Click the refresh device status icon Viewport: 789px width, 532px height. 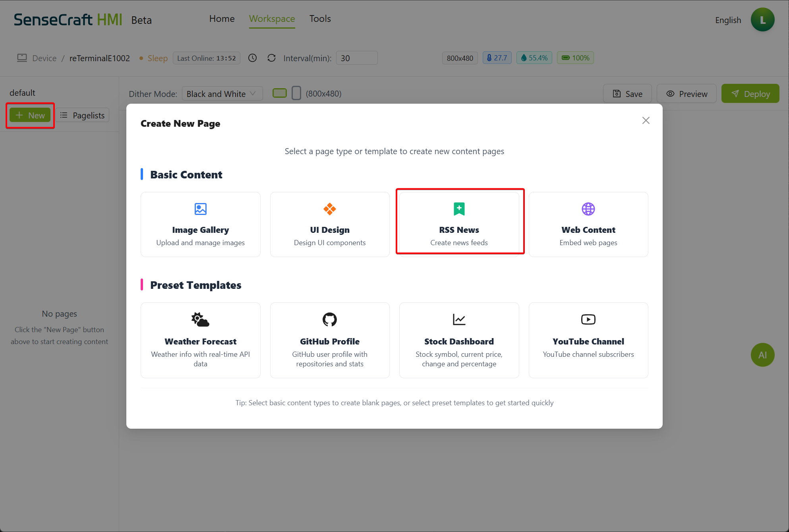pos(271,58)
